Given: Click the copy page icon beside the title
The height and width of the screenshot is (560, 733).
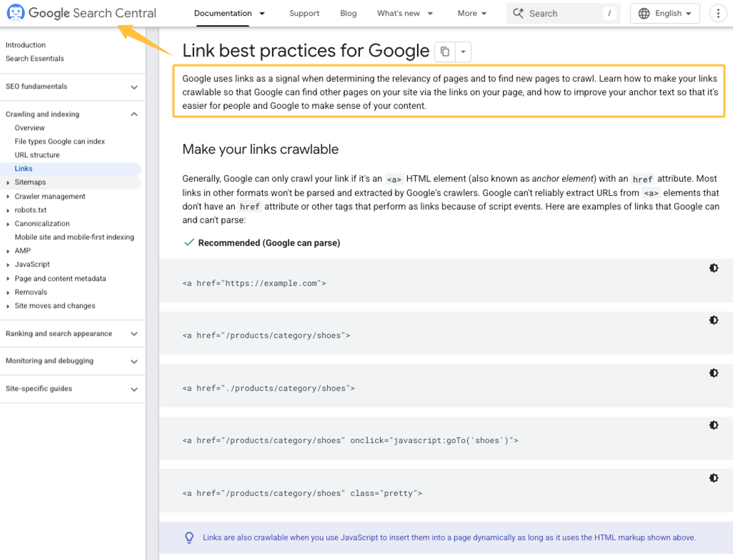Looking at the screenshot, I should pos(445,51).
